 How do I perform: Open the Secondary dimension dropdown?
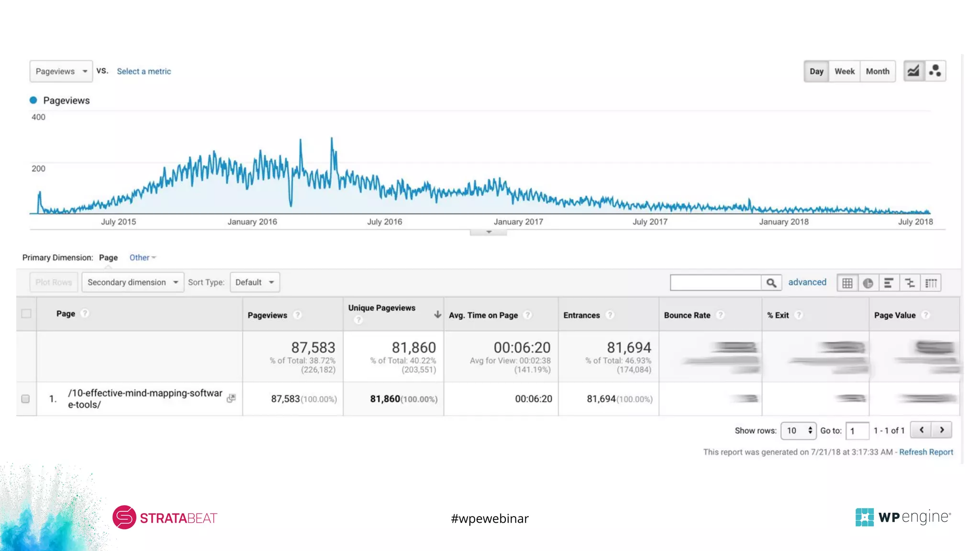[x=133, y=282]
